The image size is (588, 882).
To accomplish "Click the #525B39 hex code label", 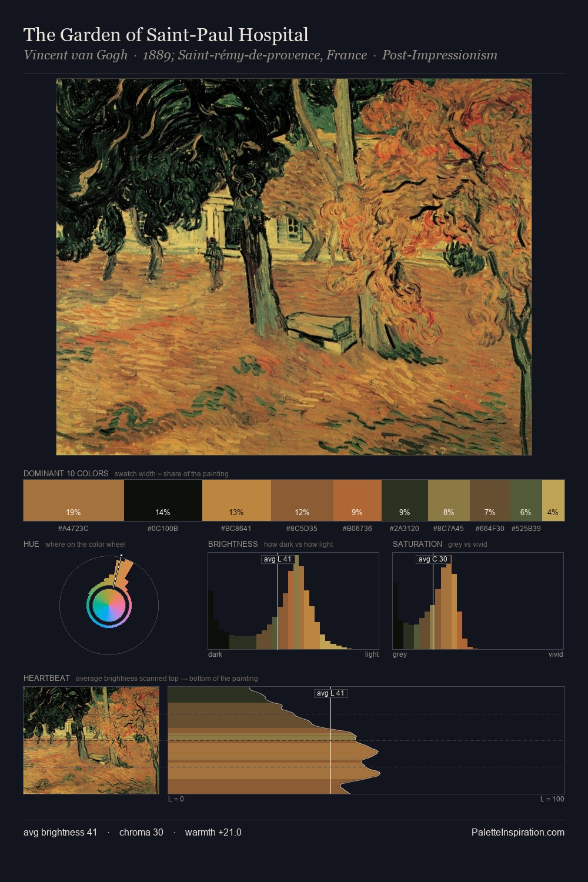I will click(526, 529).
